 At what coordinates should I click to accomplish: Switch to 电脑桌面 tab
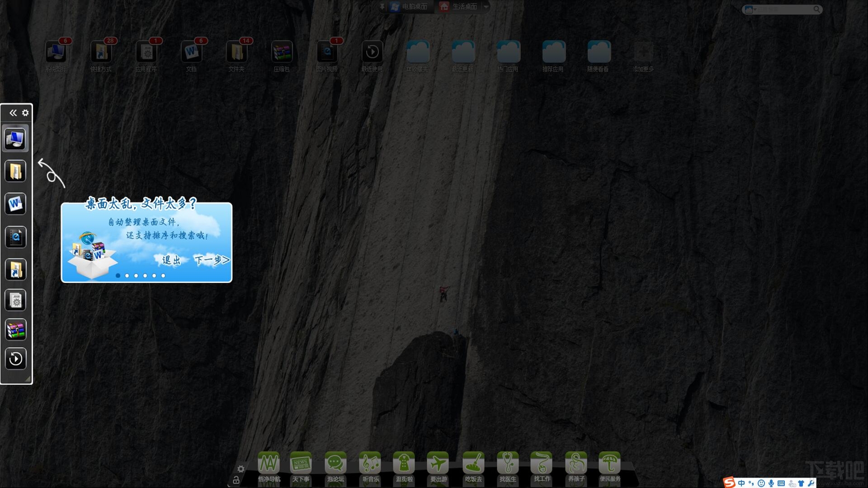pyautogui.click(x=409, y=7)
